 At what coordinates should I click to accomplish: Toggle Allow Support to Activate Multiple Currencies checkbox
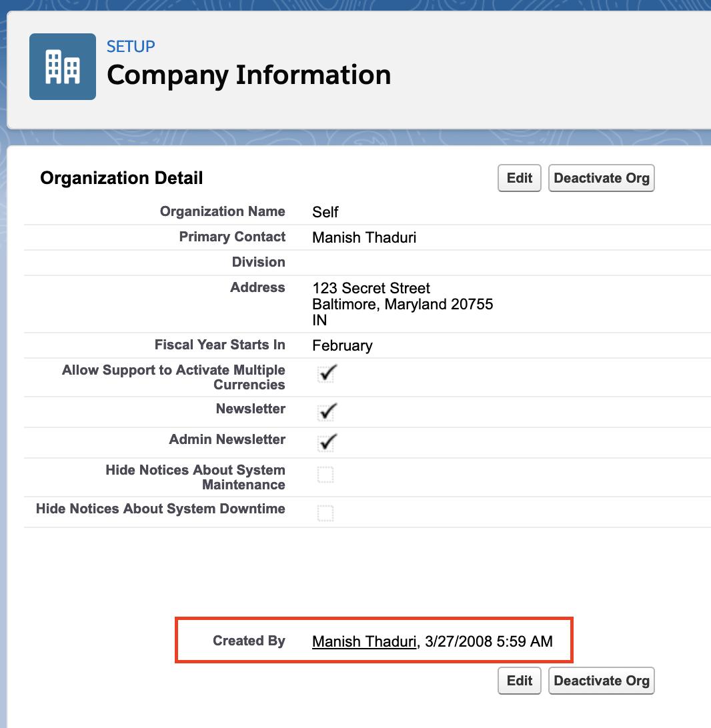[325, 374]
